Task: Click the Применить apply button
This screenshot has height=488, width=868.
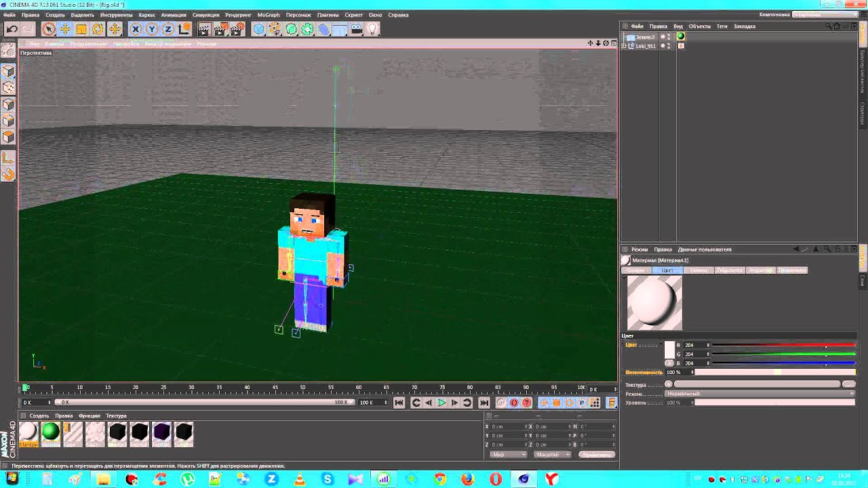Action: pos(597,454)
